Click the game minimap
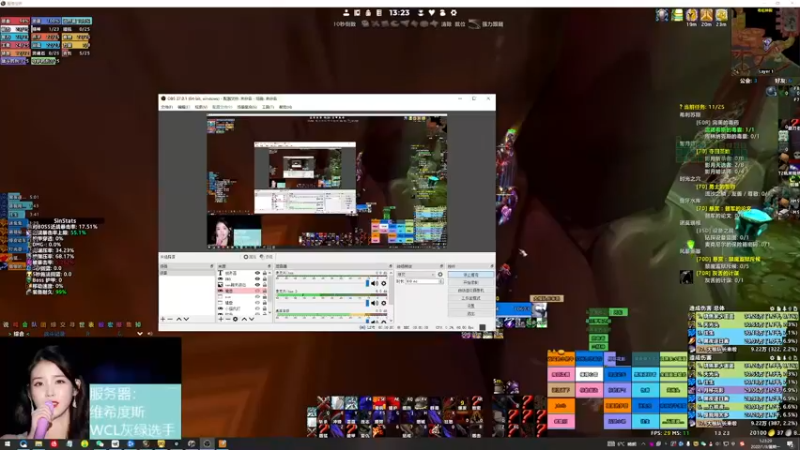Image resolution: width=800 pixels, height=450 pixels. click(765, 43)
